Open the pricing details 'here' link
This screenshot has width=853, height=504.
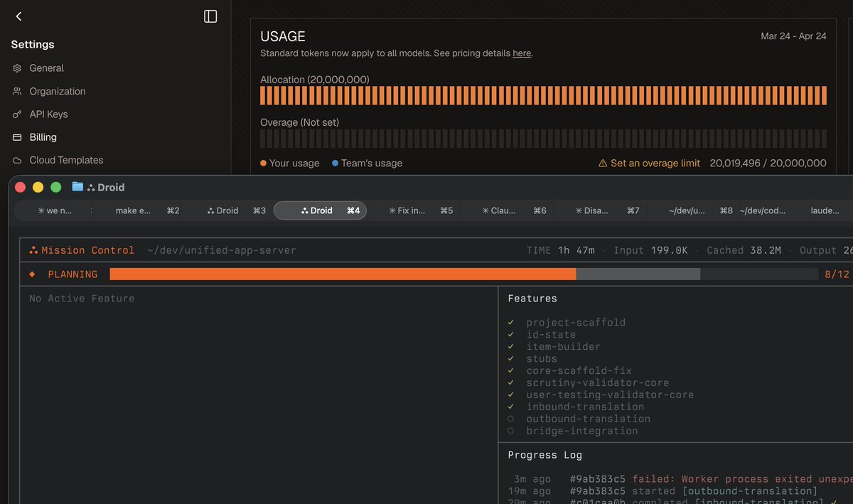(522, 53)
